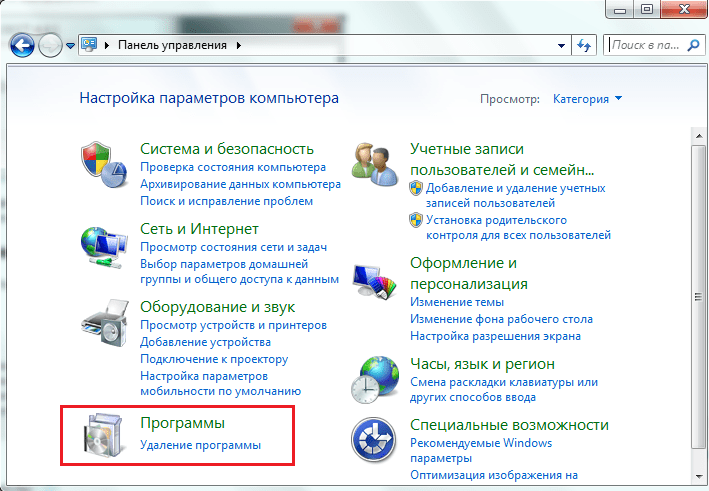Screen dimensions: 709x491
Task: Click the search magnifier icon
Action: click(x=693, y=45)
